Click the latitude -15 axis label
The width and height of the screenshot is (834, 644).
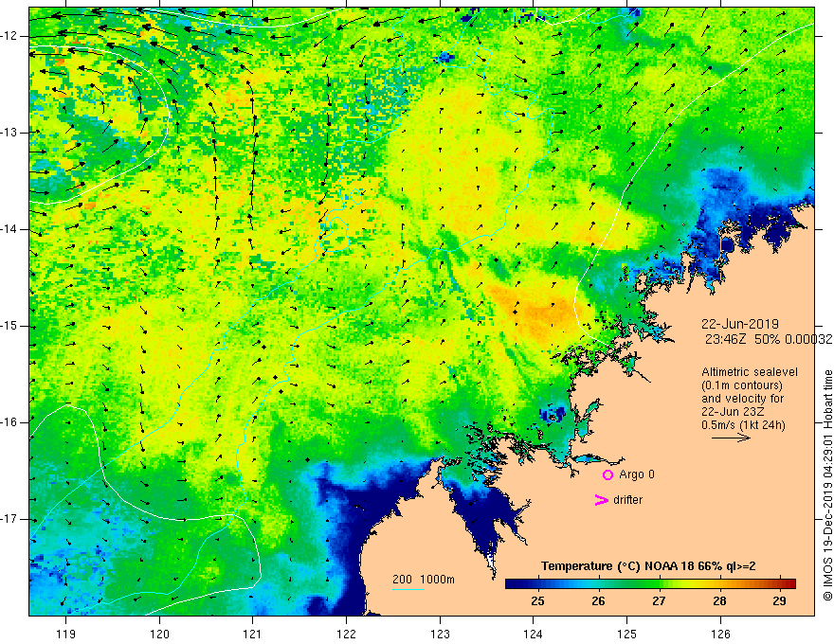(x=9, y=326)
